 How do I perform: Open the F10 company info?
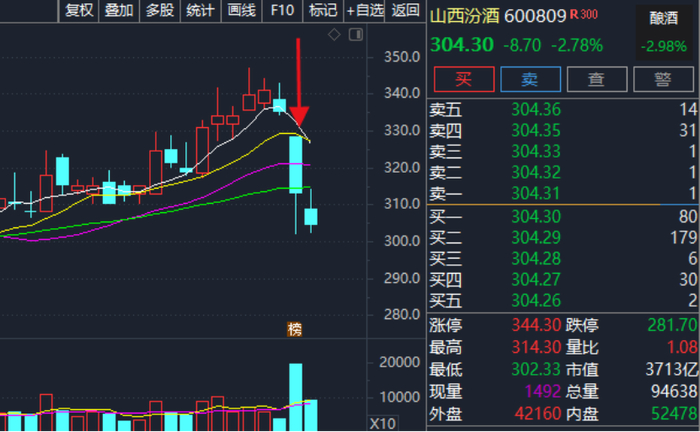[282, 10]
